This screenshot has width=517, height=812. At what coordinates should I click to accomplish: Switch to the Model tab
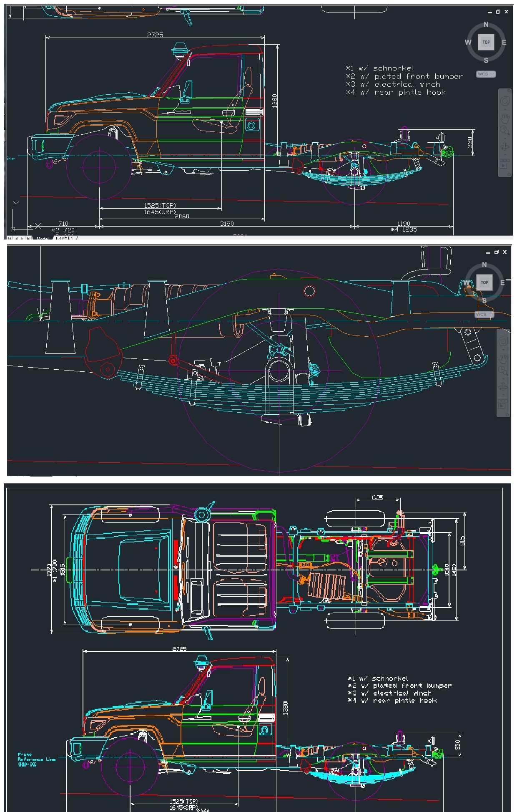[x=43, y=239]
